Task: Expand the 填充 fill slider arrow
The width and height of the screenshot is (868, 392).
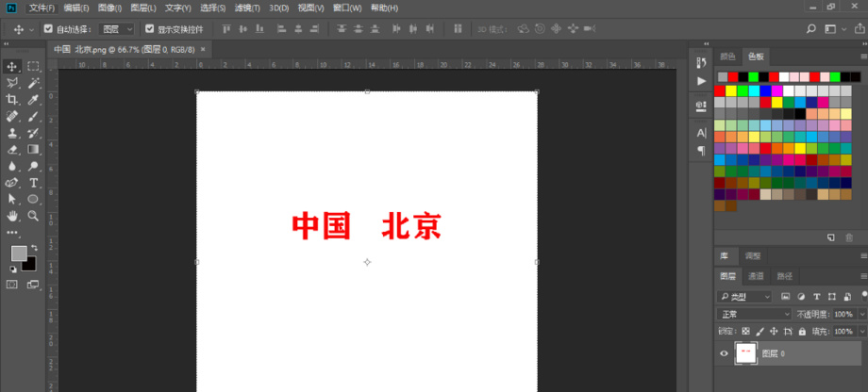Action: (x=861, y=331)
